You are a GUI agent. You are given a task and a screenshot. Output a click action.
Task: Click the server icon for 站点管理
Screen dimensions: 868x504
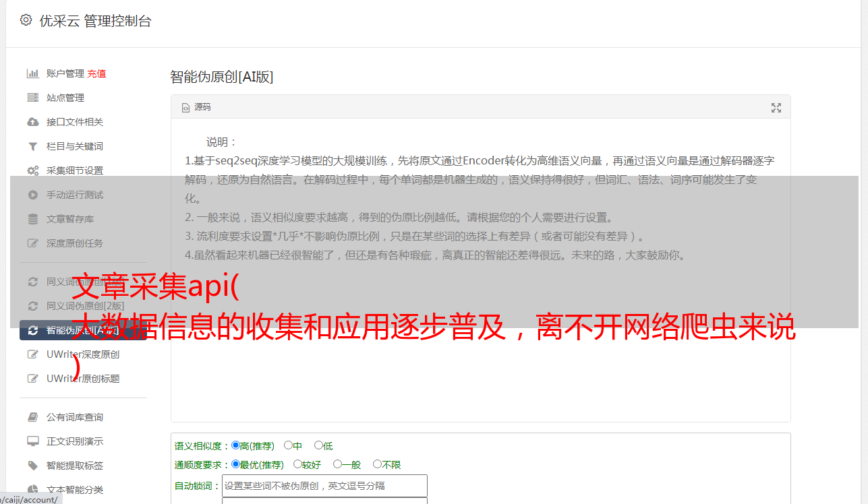(x=32, y=98)
